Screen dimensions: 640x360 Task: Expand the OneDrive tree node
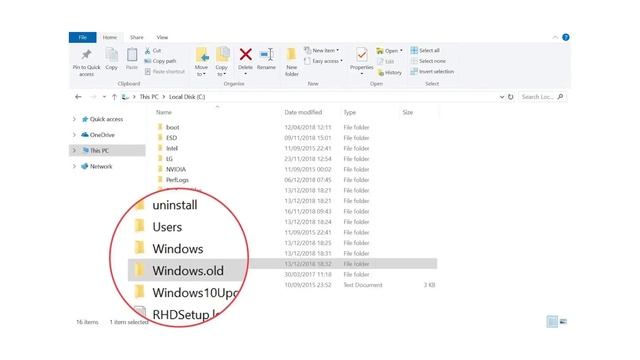click(x=74, y=135)
